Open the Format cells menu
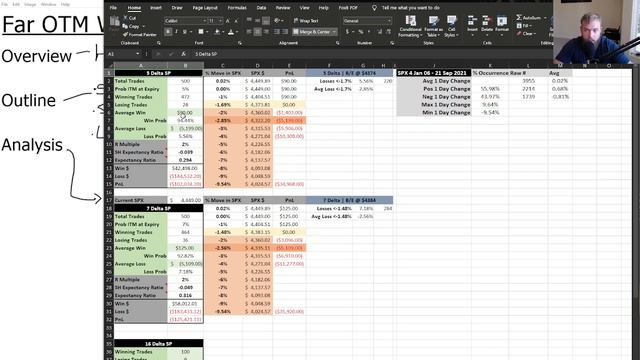Viewport: 640px width, 360px height. coord(502,25)
